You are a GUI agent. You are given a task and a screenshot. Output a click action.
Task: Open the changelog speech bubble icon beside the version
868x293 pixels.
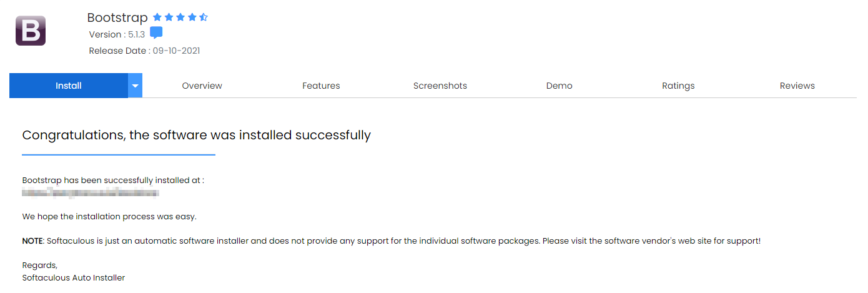point(156,34)
